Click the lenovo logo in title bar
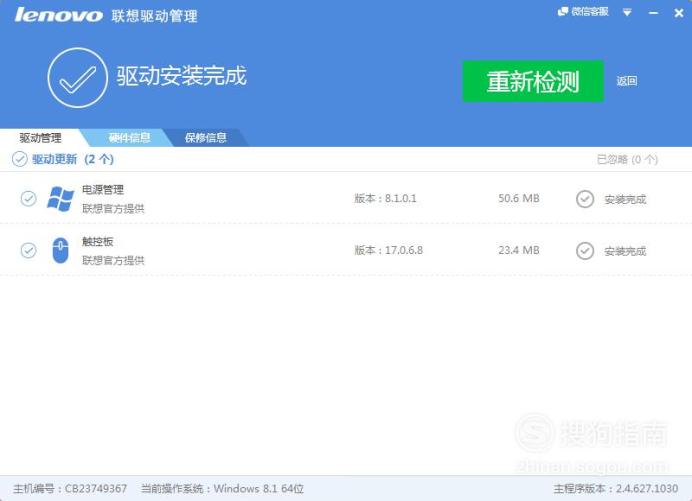 [x=59, y=15]
